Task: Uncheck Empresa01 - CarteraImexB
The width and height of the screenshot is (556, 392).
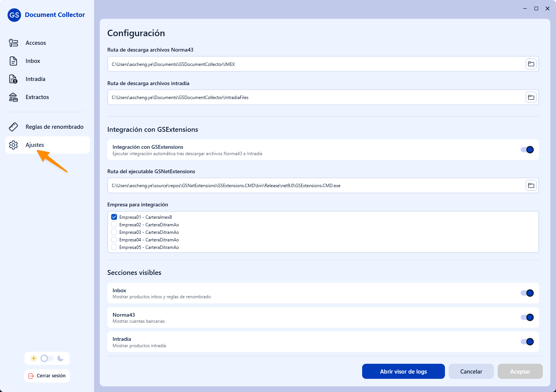Action: point(114,217)
